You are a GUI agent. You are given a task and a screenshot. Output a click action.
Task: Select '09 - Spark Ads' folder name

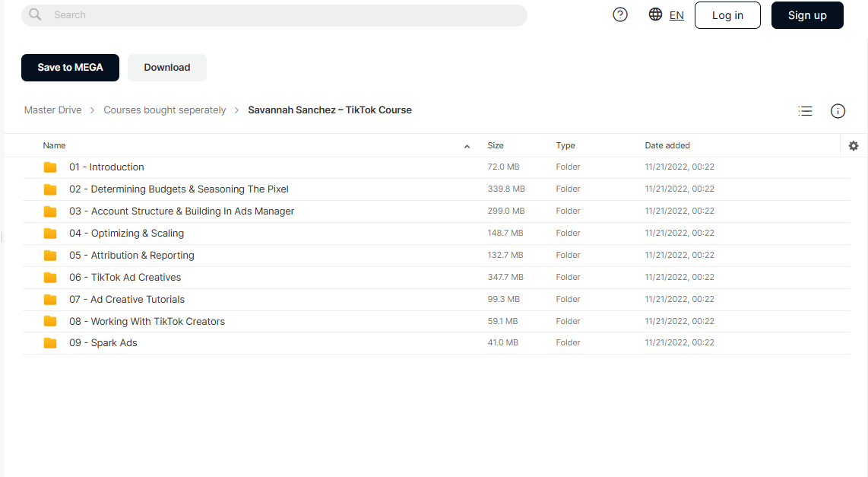[x=103, y=343]
